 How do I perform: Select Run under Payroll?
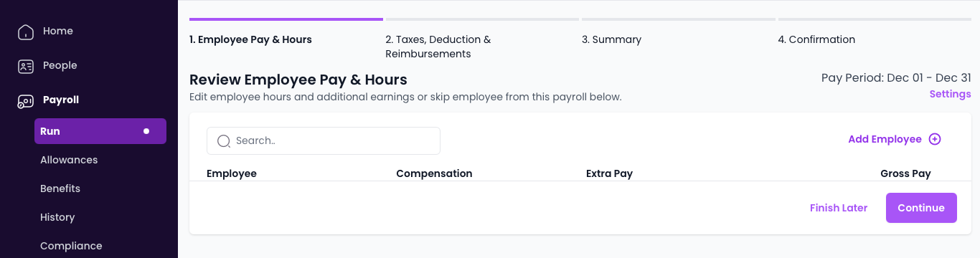click(100, 131)
